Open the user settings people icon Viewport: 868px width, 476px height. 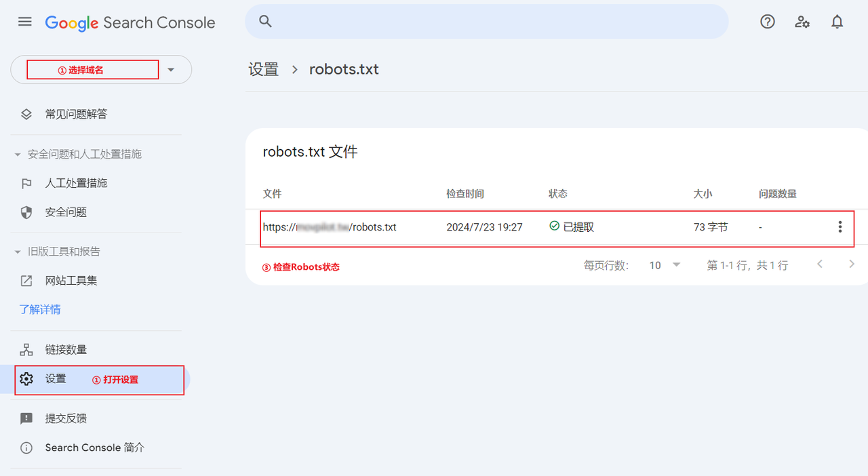pos(802,22)
